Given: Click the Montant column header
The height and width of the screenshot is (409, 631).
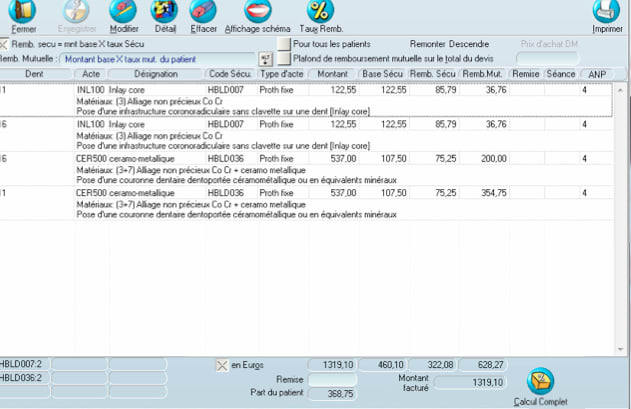Looking at the screenshot, I should coord(332,75).
